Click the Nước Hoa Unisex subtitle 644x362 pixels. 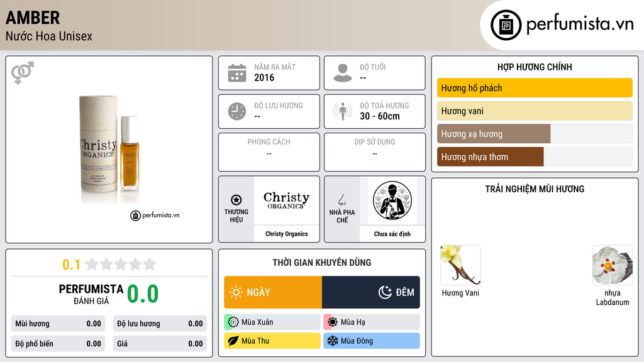coord(49,36)
